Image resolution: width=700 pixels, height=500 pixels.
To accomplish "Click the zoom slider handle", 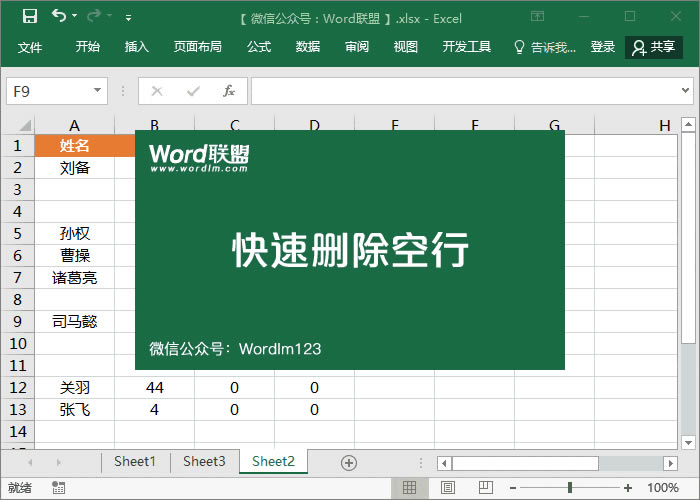I will click(569, 488).
